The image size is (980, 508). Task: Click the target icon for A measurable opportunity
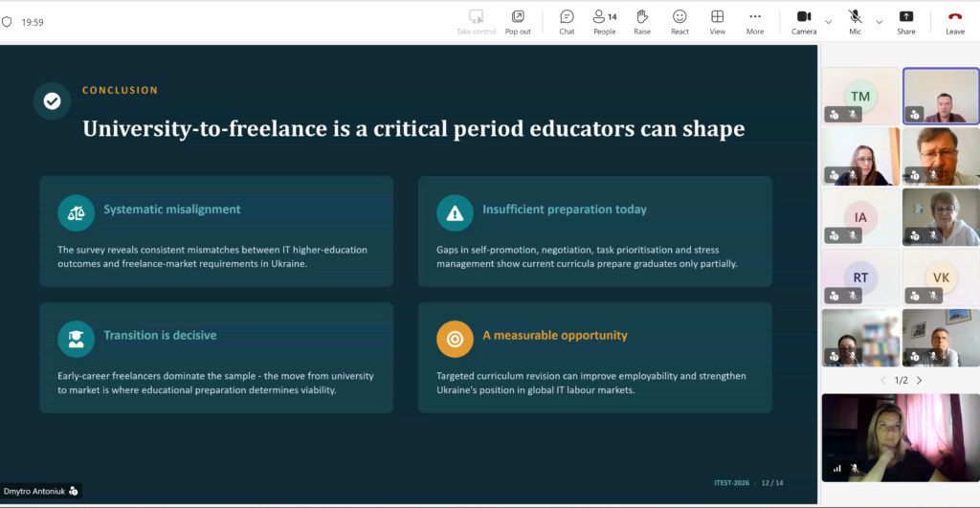455,339
